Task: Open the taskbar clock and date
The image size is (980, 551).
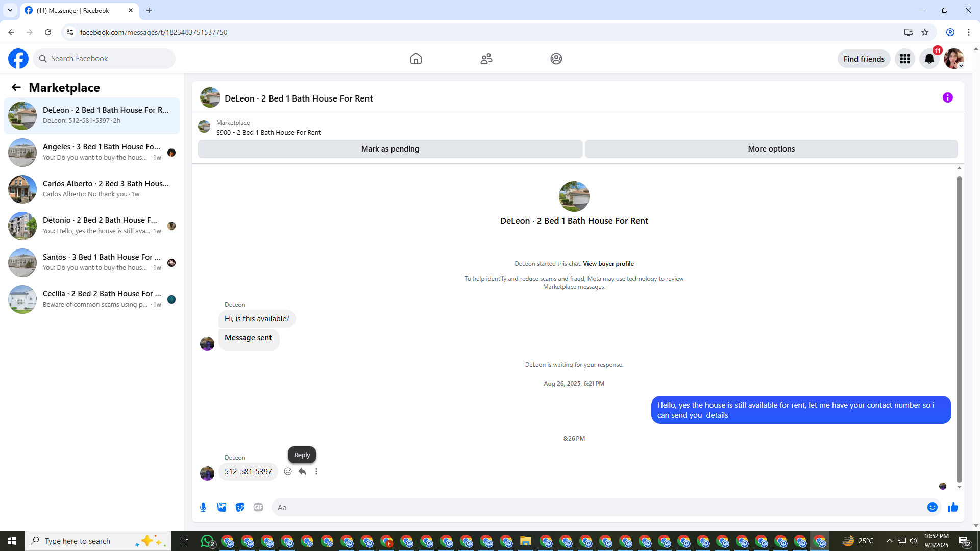Action: coord(937,541)
